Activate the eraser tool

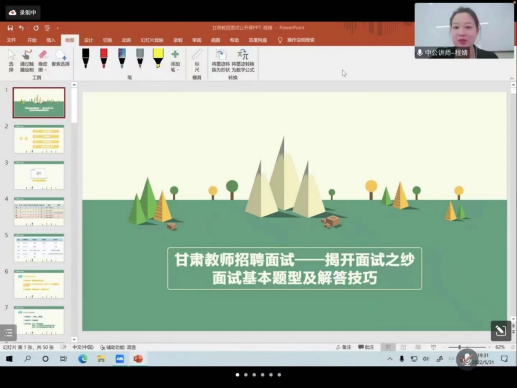(43, 60)
